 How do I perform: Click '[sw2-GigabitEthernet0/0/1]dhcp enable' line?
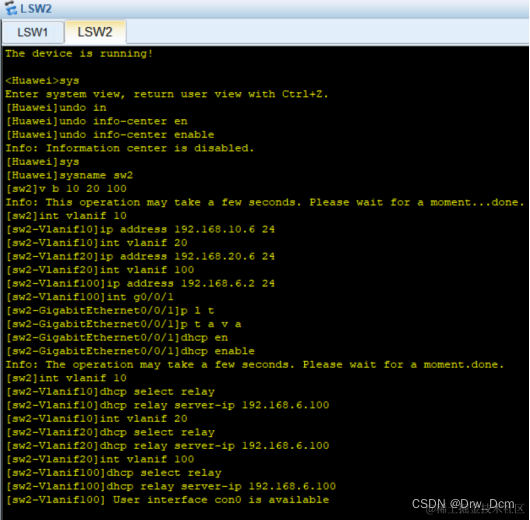(x=130, y=351)
